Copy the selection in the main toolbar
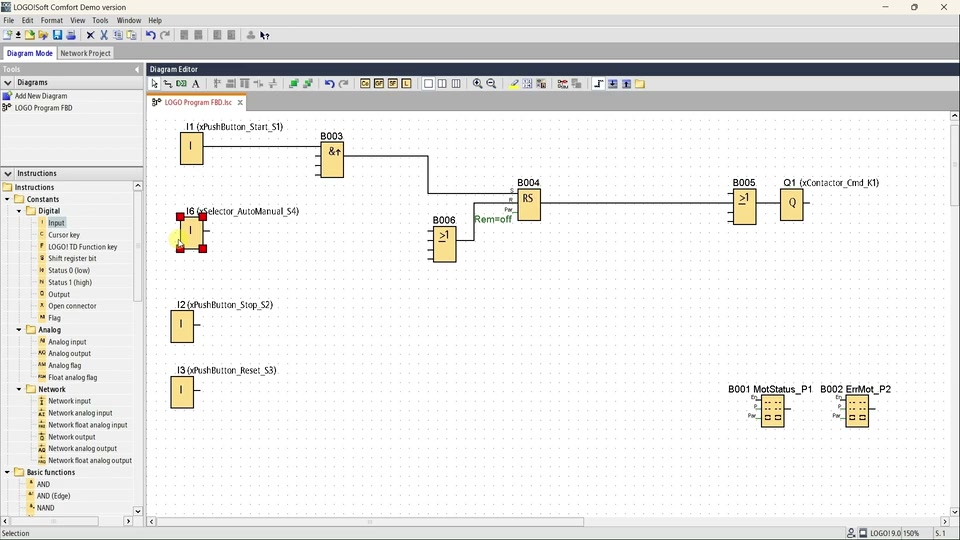Image resolution: width=960 pixels, height=540 pixels. (x=118, y=35)
